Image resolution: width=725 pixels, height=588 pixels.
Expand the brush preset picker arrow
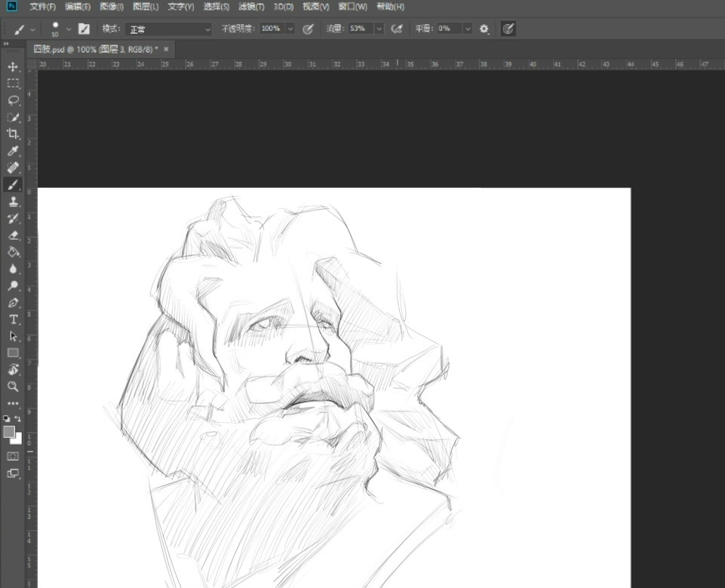69,29
